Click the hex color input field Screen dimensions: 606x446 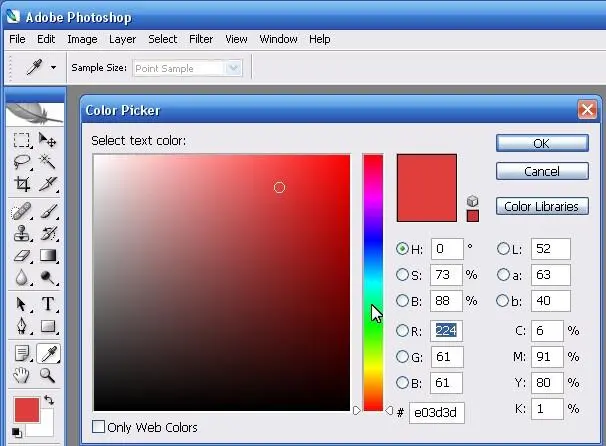pyautogui.click(x=437, y=413)
